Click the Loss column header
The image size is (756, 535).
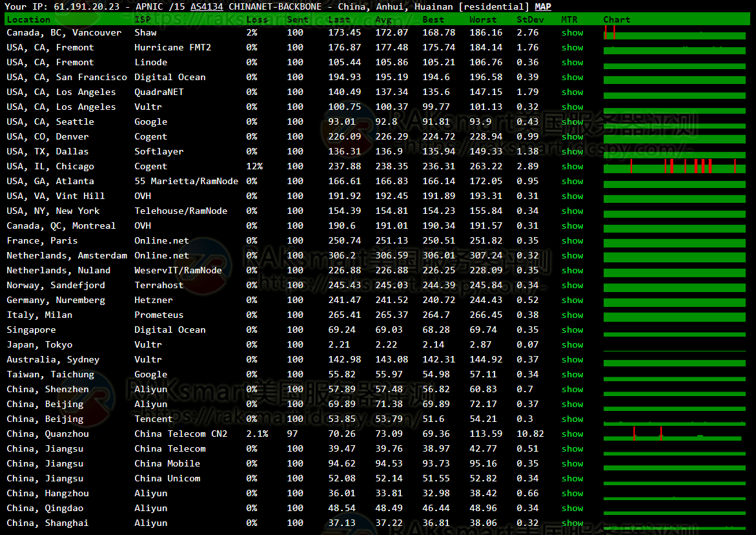pyautogui.click(x=257, y=20)
